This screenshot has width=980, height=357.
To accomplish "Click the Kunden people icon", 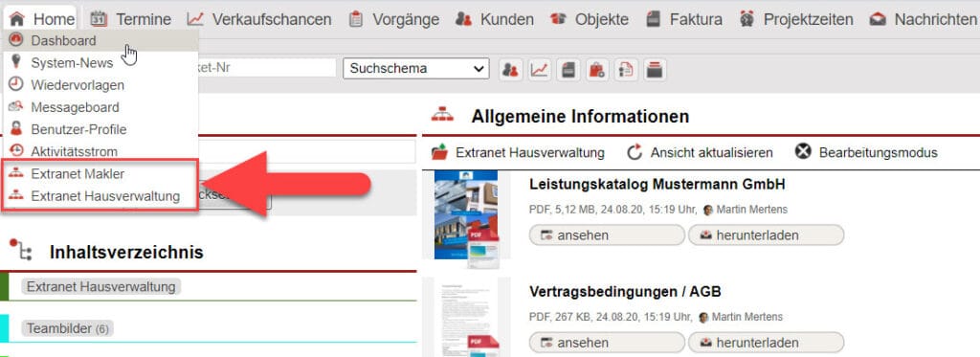I will point(464,19).
